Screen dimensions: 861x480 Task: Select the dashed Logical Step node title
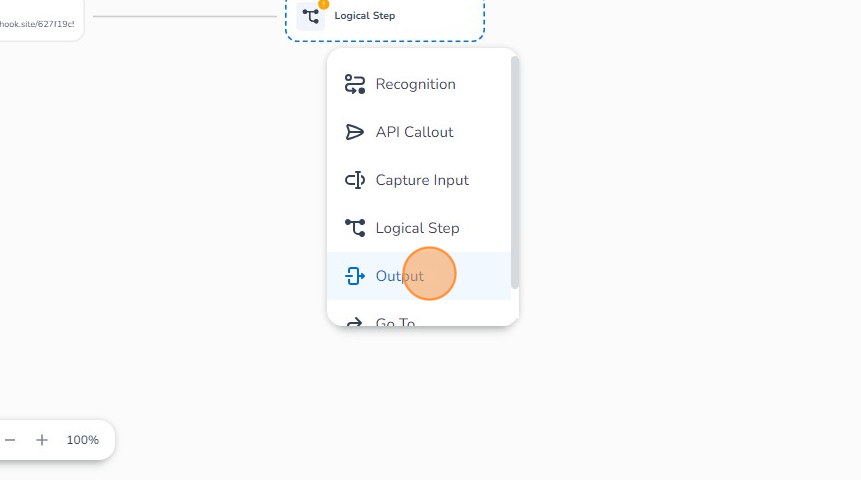pyautogui.click(x=365, y=16)
